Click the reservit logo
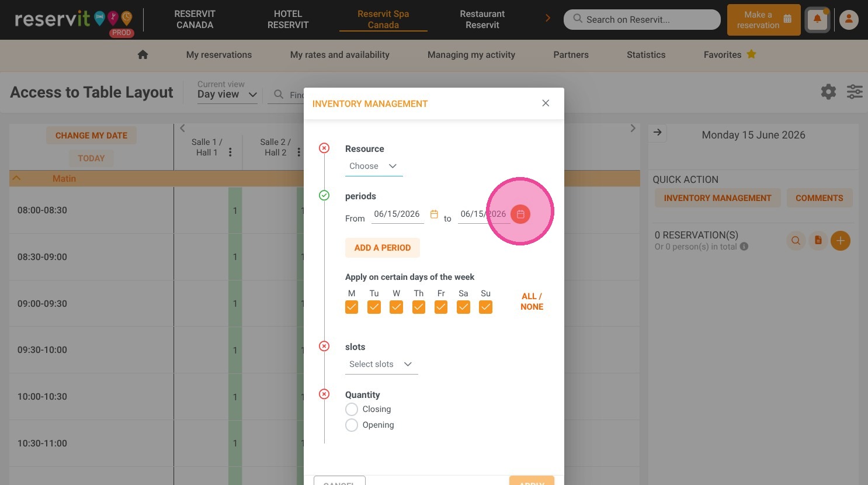 point(74,19)
